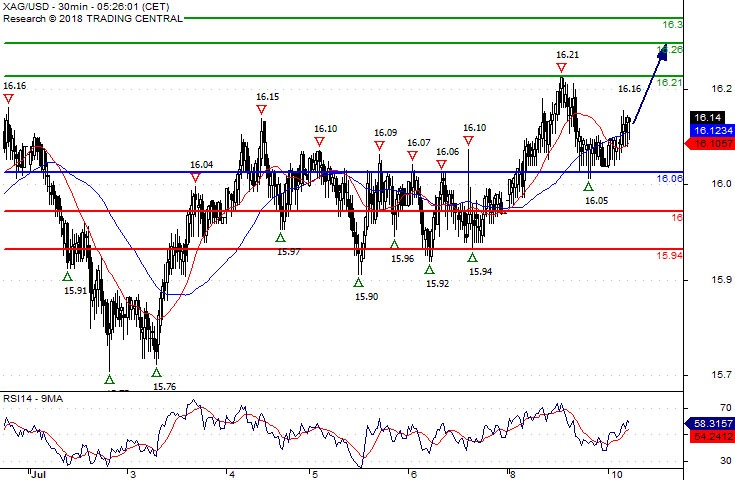Viewport: 735px width, 480px height.
Task: Click the red triangle marker under the 16.15 label
Action: pos(261,110)
